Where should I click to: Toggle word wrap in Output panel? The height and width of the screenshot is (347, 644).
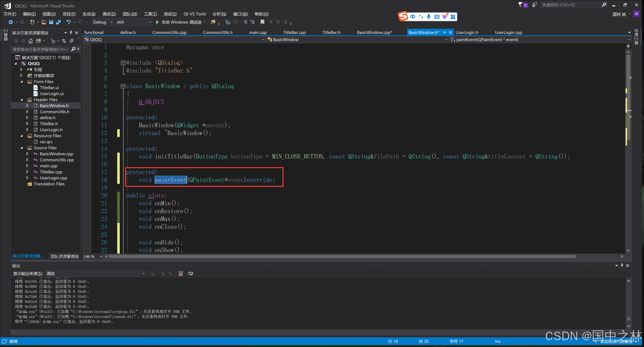[191, 273]
